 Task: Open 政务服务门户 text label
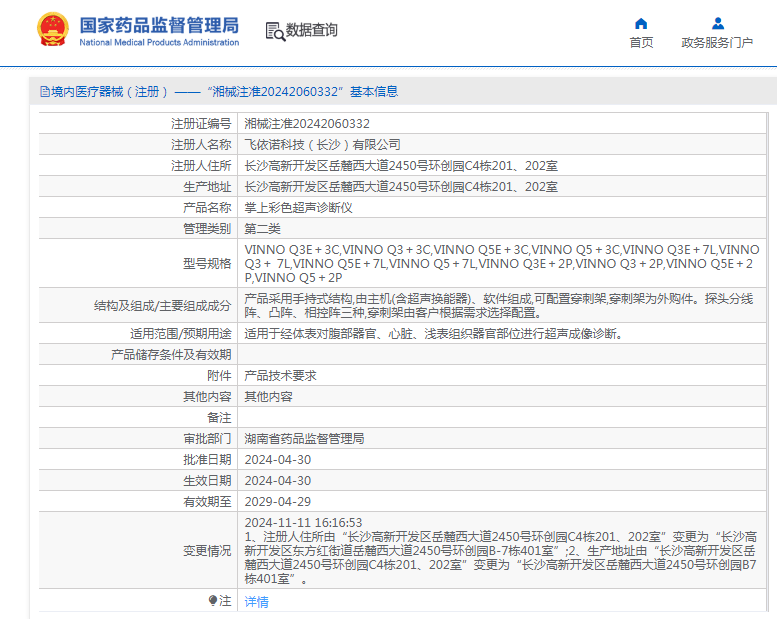pyautogui.click(x=717, y=43)
